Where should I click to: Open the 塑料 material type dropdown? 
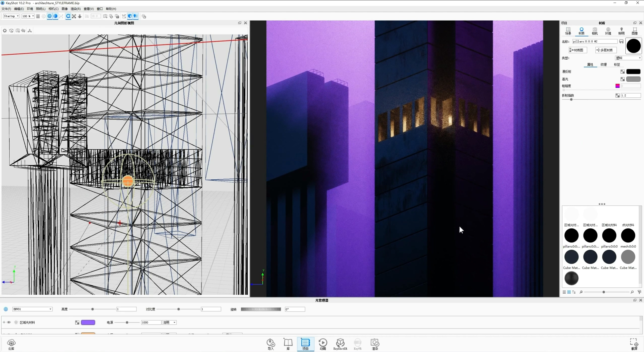[628, 58]
